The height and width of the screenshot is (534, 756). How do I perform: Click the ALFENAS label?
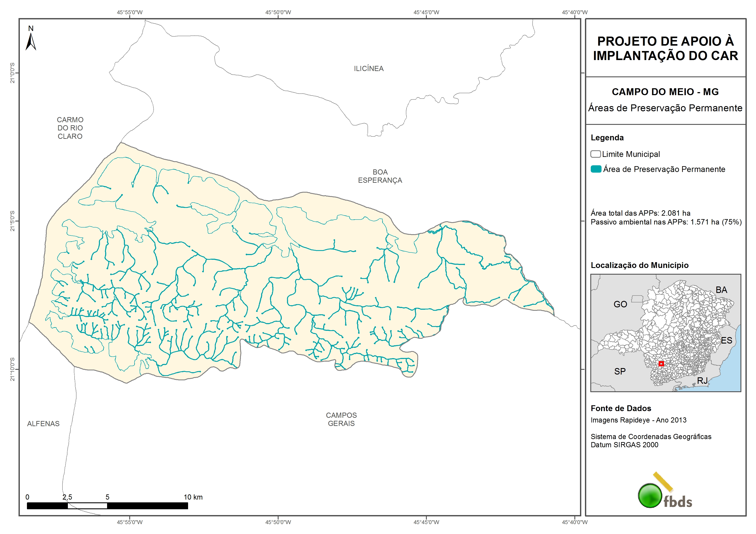43,424
